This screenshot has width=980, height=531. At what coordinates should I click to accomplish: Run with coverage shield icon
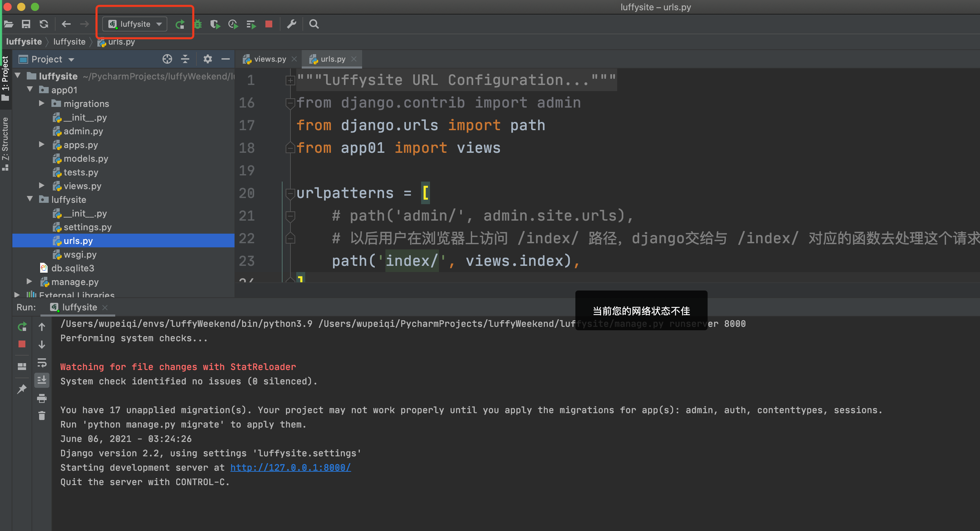click(215, 24)
